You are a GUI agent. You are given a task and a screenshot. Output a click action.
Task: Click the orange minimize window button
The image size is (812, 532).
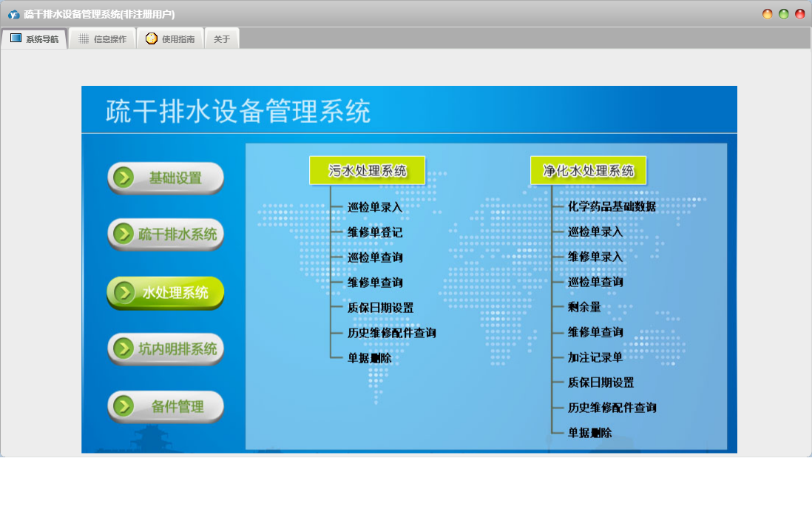768,15
